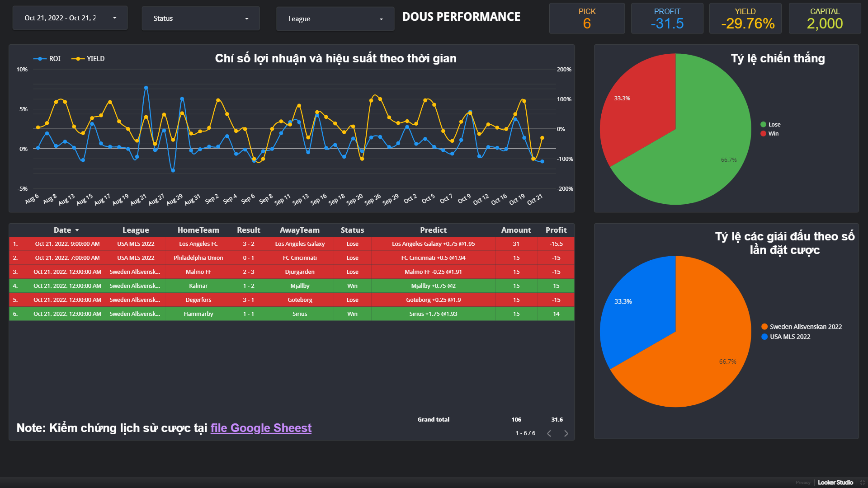The width and height of the screenshot is (868, 488).
Task: Click the PICK scorecard showing 6
Action: (x=587, y=19)
